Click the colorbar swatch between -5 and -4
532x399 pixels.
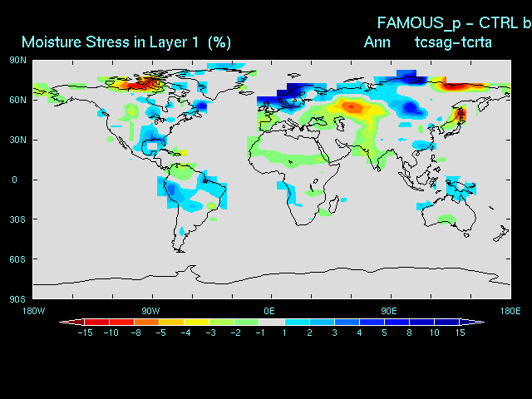point(172,322)
